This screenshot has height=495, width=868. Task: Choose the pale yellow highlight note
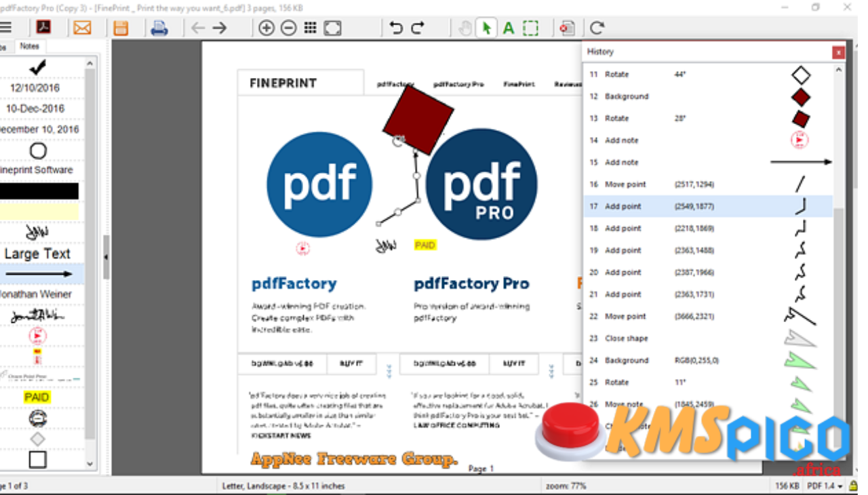[38, 212]
